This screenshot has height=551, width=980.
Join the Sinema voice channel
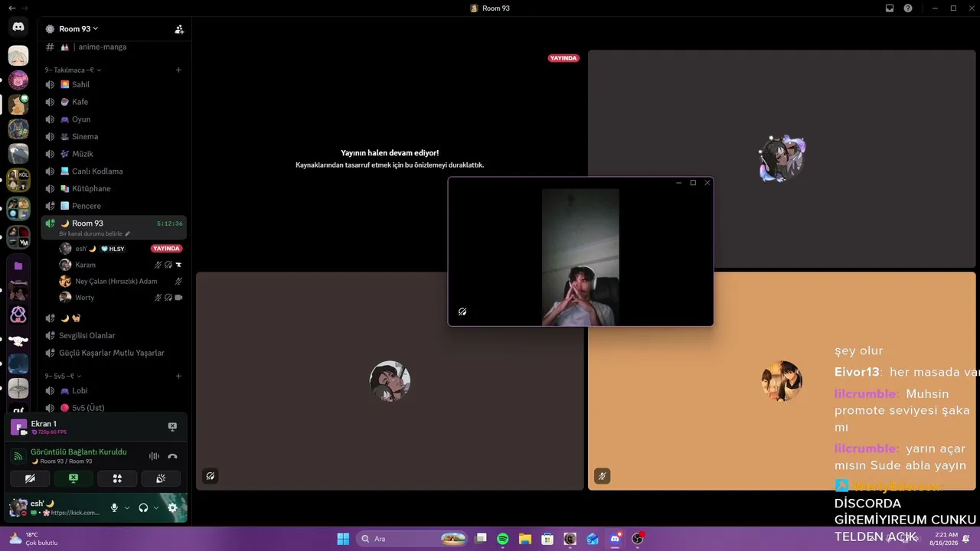pos(114,136)
